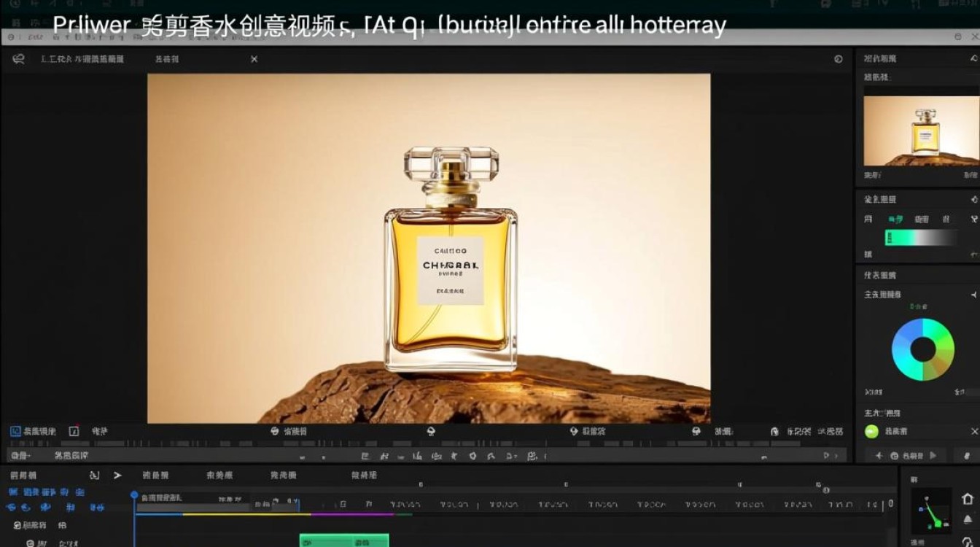Click the green-to-gray gradient bar
The width and height of the screenshot is (980, 547).
922,238
